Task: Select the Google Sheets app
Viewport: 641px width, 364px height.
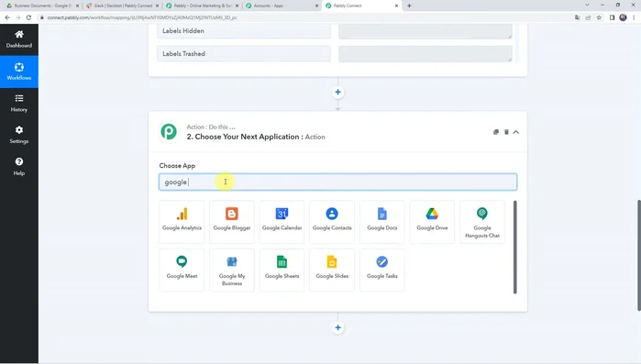Action: [282, 270]
